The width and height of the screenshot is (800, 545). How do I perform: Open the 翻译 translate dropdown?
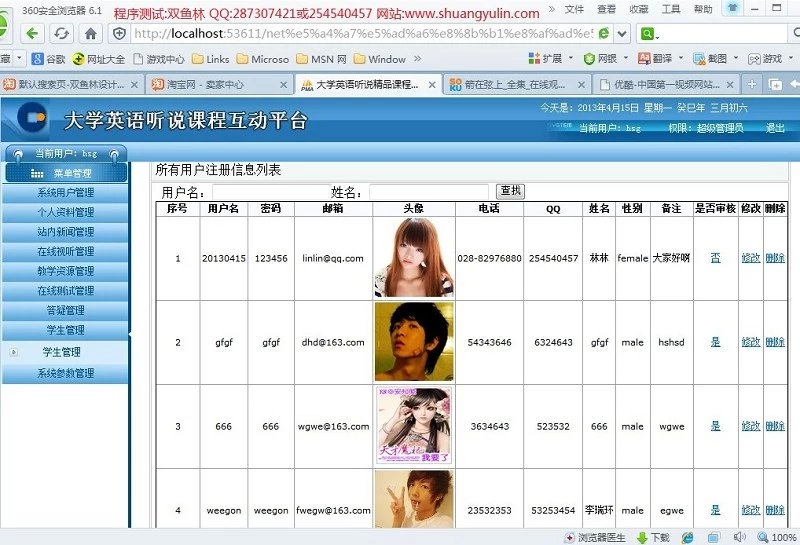pyautogui.click(x=660, y=59)
